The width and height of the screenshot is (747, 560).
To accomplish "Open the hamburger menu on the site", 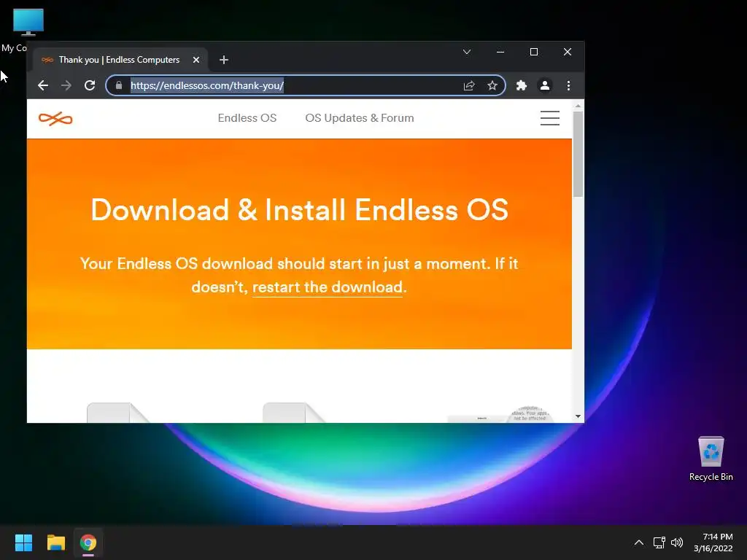I will pos(550,118).
